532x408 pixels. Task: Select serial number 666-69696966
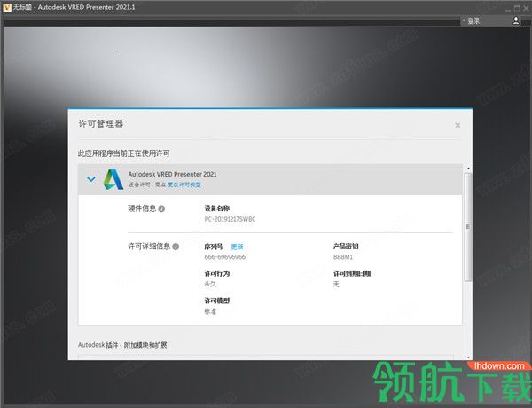point(225,257)
